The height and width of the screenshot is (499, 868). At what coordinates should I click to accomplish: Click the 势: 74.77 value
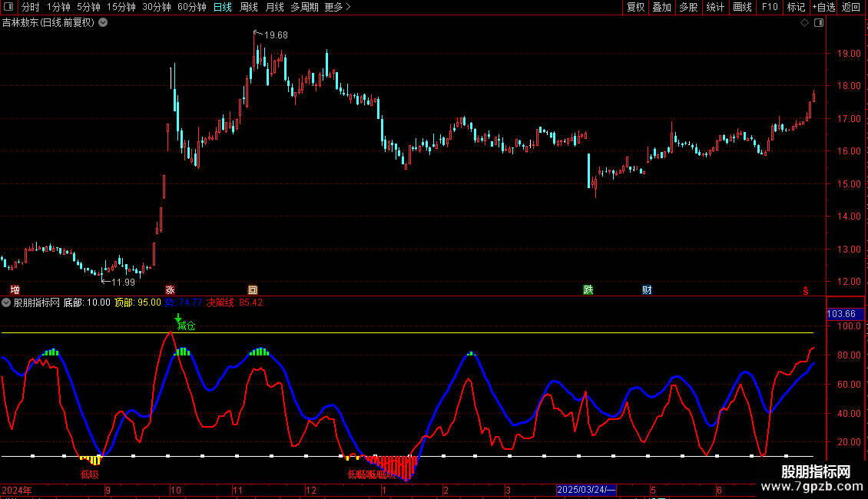pyautogui.click(x=184, y=302)
